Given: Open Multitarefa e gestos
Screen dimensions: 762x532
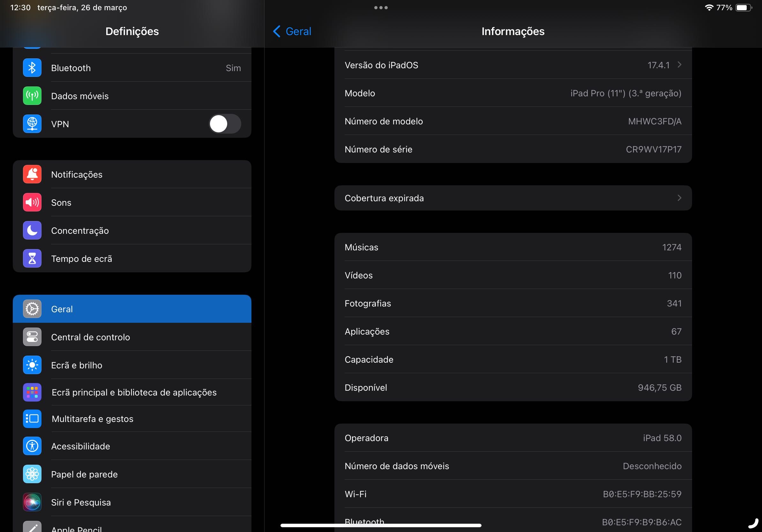Looking at the screenshot, I should pyautogui.click(x=132, y=418).
